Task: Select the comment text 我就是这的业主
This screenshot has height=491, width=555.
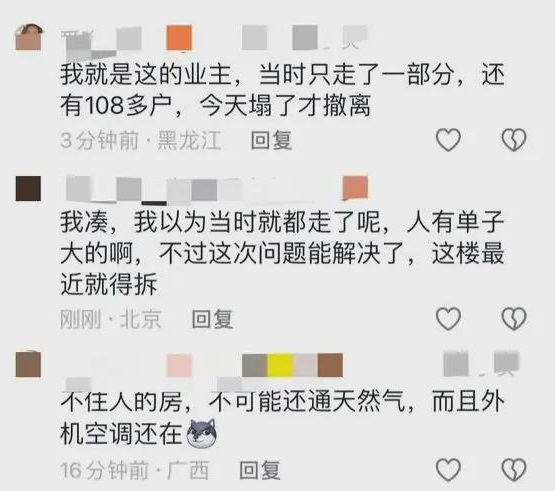Action: (x=146, y=74)
